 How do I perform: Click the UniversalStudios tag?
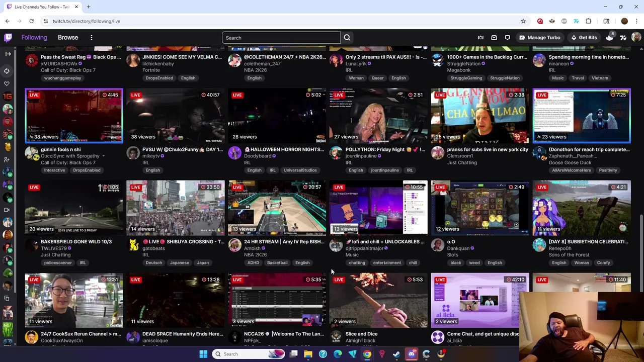pyautogui.click(x=300, y=170)
